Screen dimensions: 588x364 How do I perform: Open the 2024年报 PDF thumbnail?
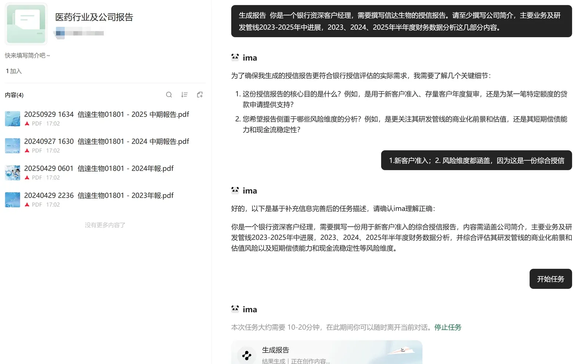pos(12,172)
